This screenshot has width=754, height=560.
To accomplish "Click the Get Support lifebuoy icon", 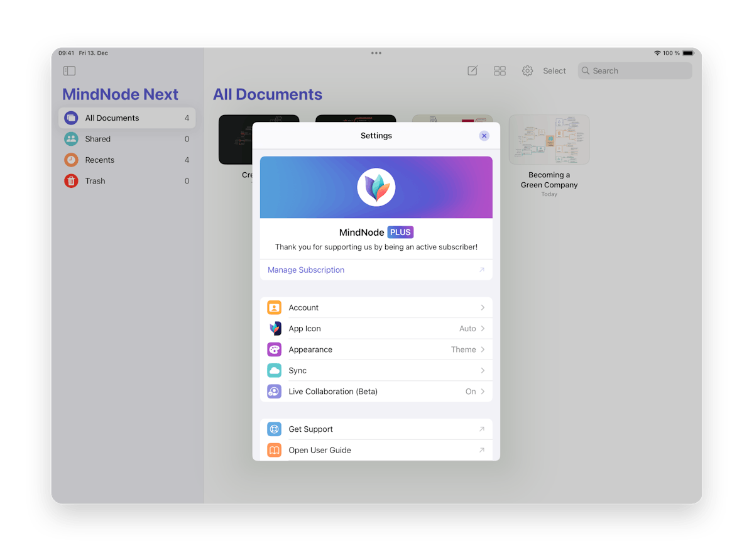I will (274, 429).
